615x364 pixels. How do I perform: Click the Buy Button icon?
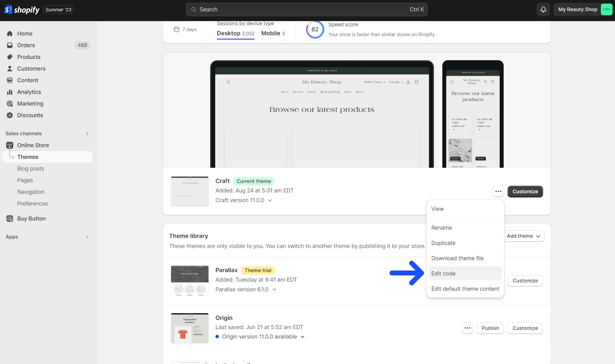pos(10,219)
